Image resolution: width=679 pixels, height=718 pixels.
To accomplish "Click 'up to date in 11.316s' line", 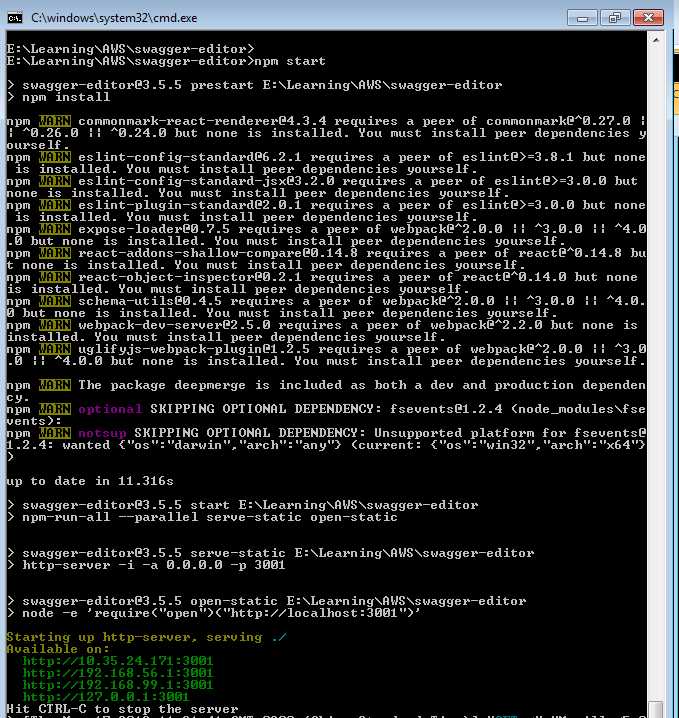I will (90, 481).
